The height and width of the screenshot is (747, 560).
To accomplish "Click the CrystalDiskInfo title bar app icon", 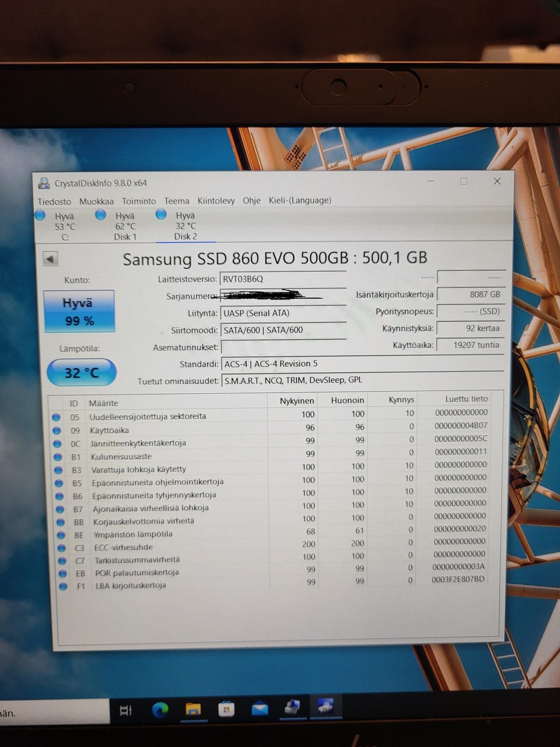I will (44, 183).
